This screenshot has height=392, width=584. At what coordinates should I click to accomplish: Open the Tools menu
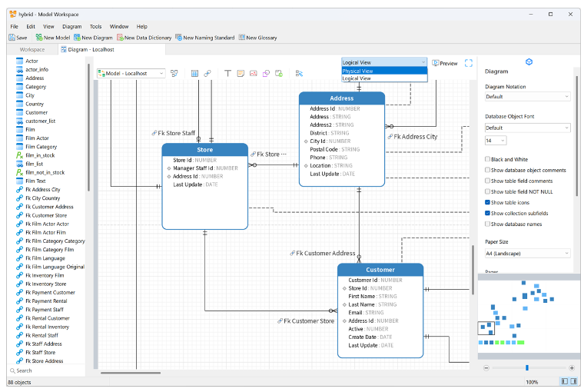click(95, 26)
